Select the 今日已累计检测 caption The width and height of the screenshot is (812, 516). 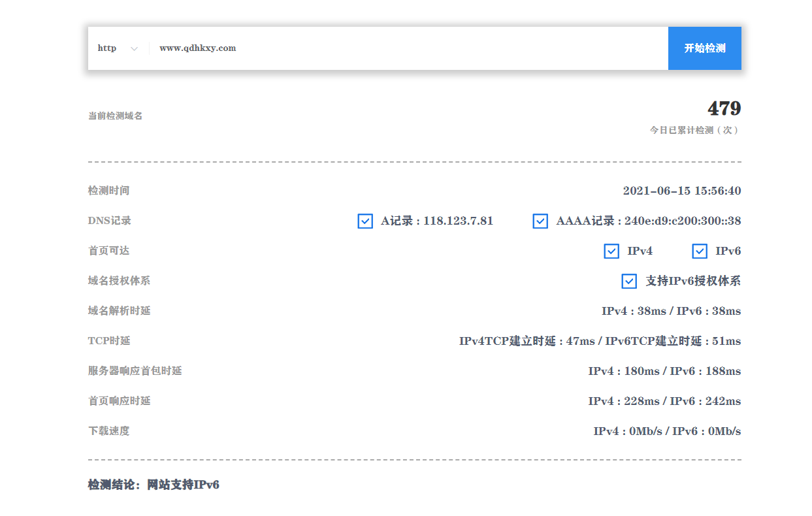click(x=694, y=130)
